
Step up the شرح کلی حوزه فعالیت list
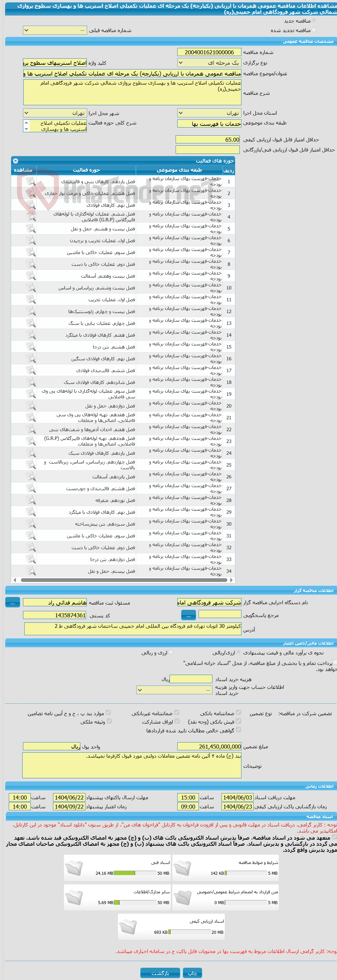coord(26,122)
